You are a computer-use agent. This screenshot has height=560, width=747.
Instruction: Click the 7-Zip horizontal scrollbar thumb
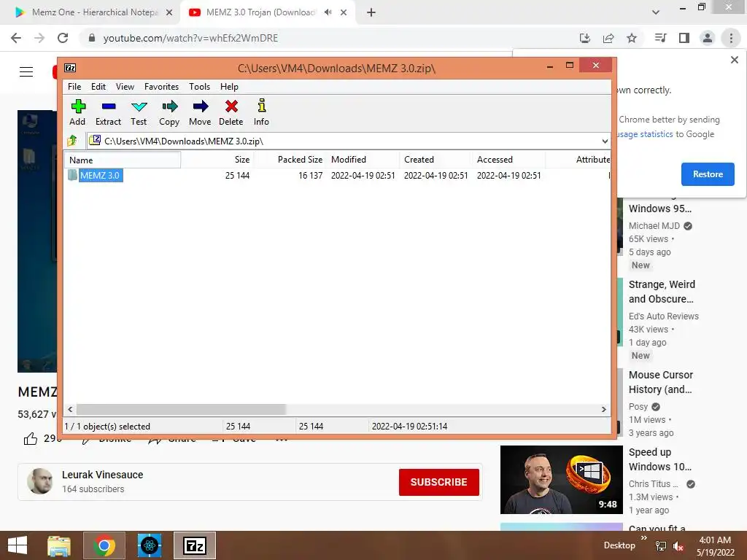[x=181, y=410]
